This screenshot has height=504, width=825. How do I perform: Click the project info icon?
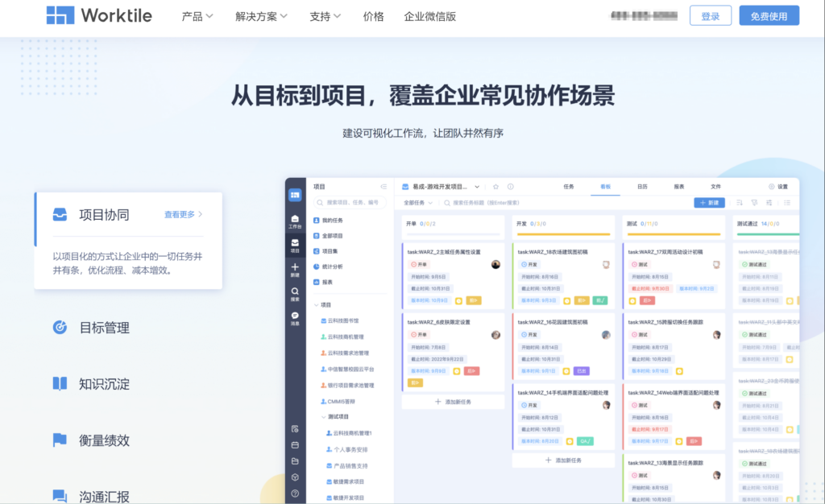(x=510, y=187)
